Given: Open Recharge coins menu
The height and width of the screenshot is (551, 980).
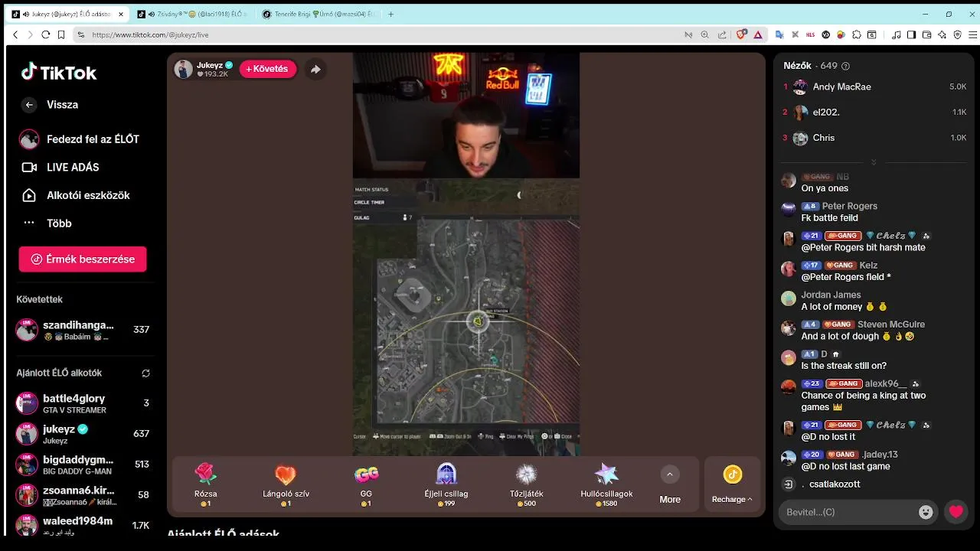Looking at the screenshot, I should pyautogui.click(x=732, y=484).
